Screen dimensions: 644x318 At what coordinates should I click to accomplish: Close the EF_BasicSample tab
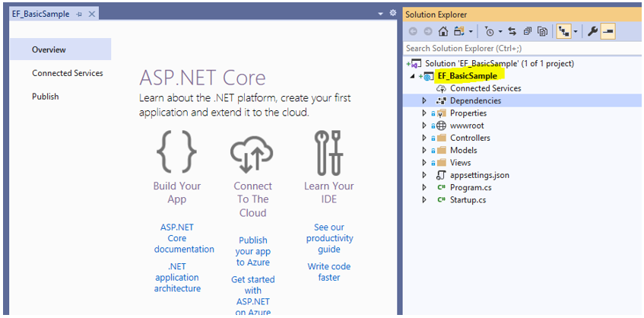pos(91,14)
